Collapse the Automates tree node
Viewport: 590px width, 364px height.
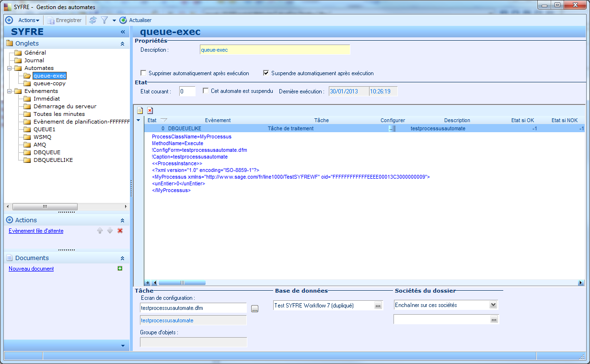coord(9,68)
